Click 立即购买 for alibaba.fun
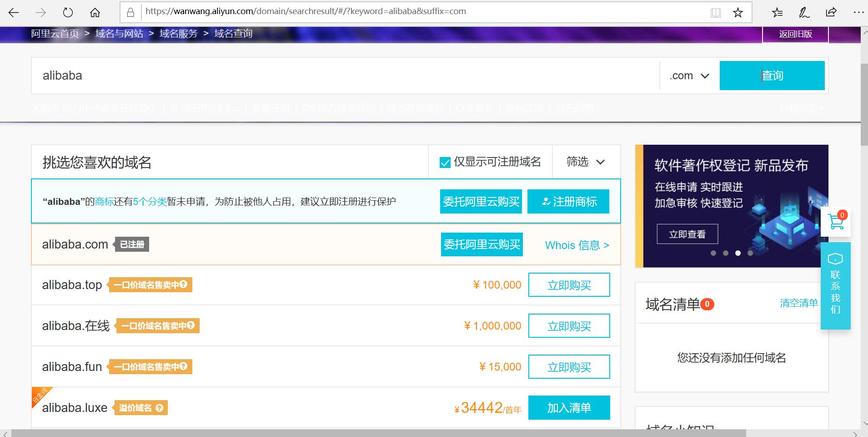 pos(569,367)
